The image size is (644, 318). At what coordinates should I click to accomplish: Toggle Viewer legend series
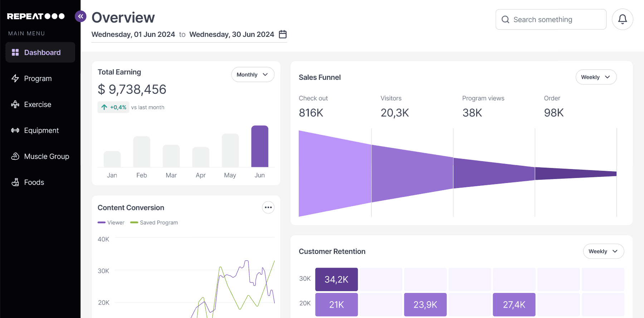[111, 222]
